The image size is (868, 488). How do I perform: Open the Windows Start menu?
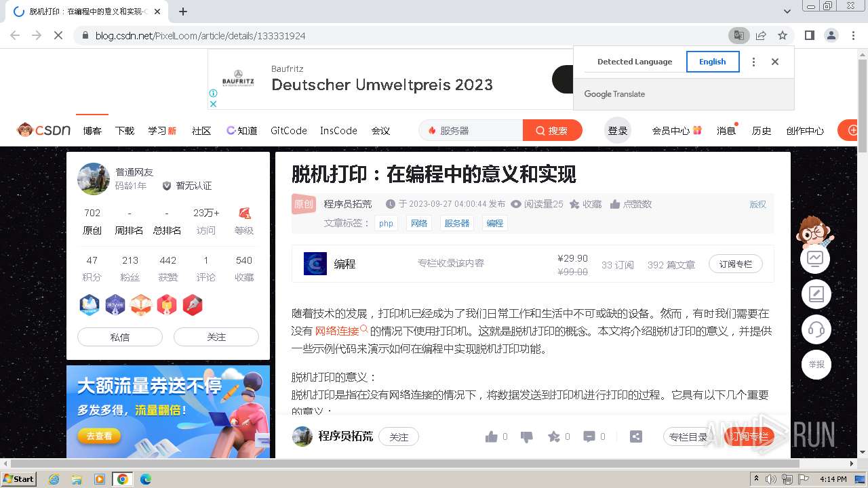[18, 479]
